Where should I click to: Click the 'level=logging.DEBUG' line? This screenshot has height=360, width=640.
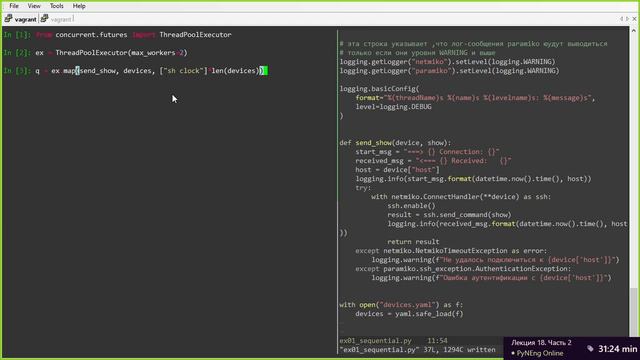point(393,107)
